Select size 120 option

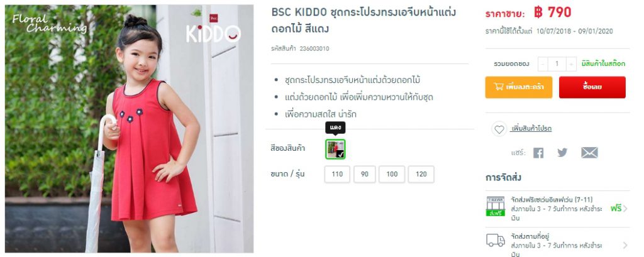click(421, 174)
